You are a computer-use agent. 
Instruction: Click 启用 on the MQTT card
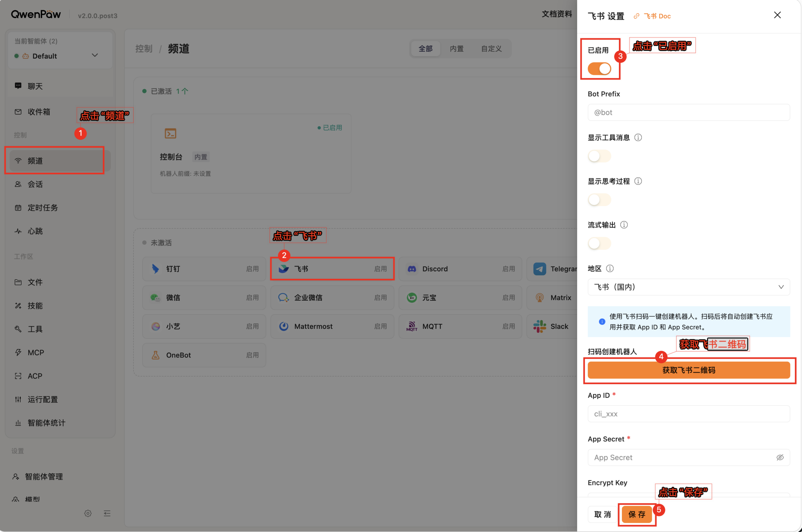[508, 327]
